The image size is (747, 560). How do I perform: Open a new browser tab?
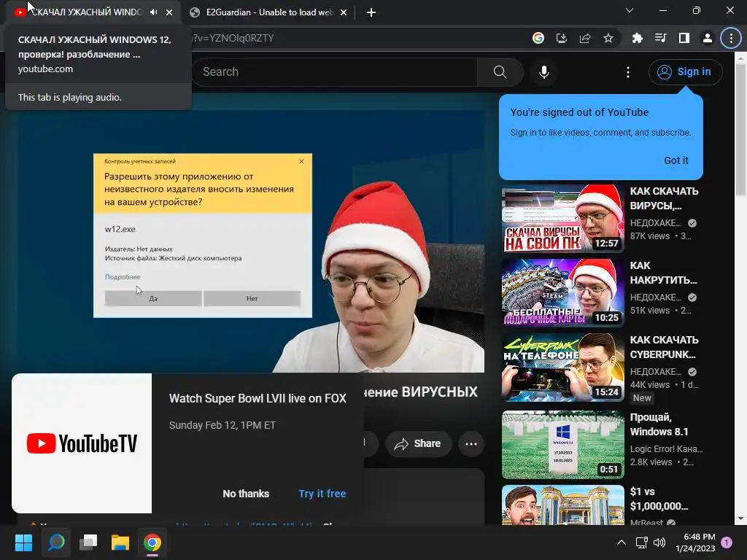(371, 13)
